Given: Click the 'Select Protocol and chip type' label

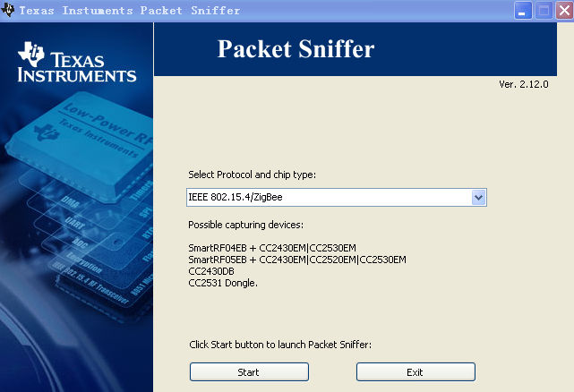Looking at the screenshot, I should click(253, 175).
